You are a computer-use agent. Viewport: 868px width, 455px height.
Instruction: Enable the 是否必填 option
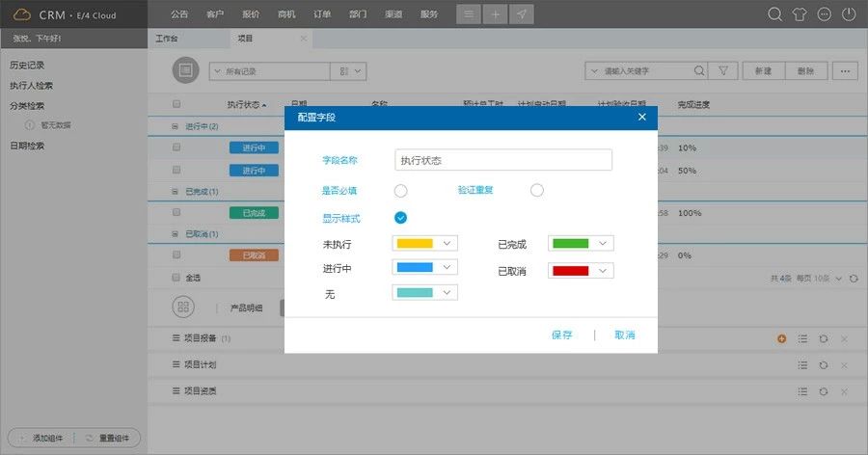click(x=400, y=190)
